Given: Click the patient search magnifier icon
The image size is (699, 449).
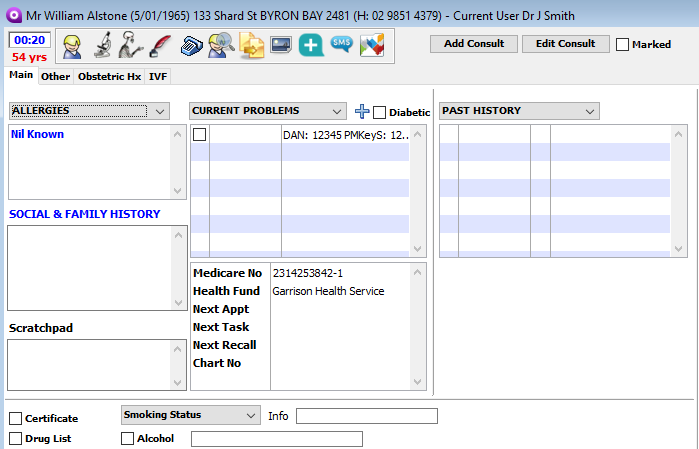Looking at the screenshot, I should (222, 46).
